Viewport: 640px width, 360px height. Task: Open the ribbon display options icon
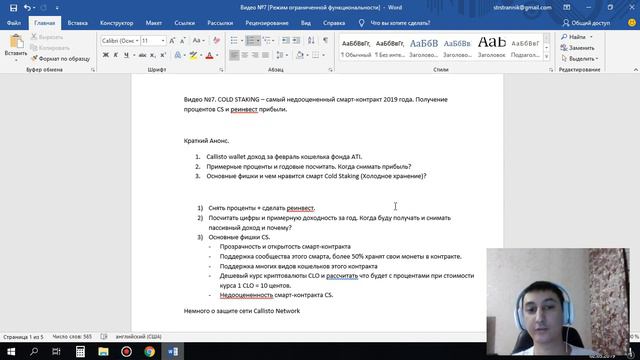(567, 7)
